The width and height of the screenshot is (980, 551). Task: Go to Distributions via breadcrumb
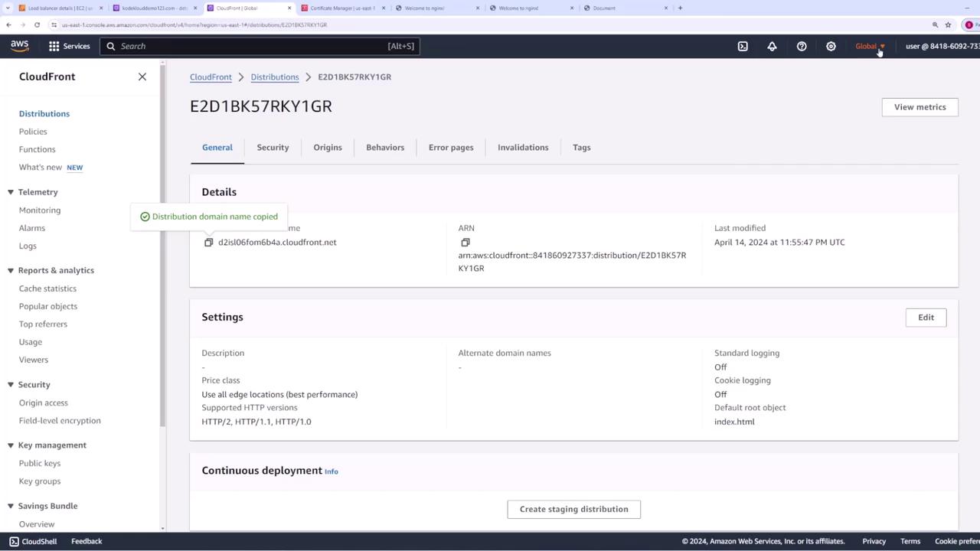[x=275, y=77]
